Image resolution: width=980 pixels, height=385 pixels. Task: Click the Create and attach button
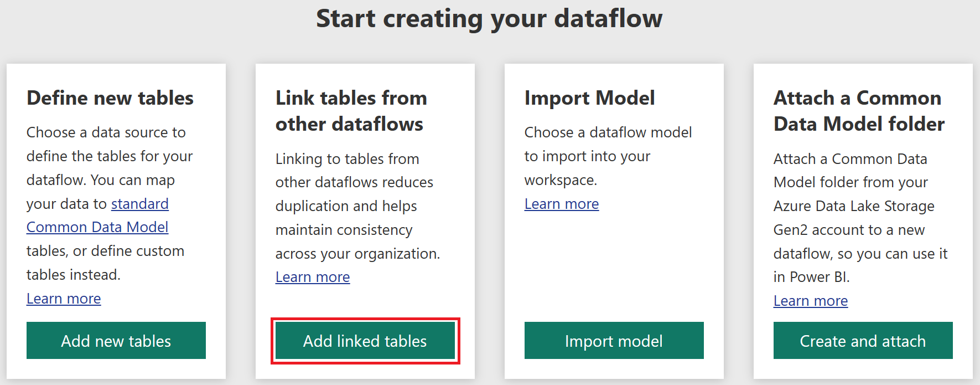coord(863,341)
